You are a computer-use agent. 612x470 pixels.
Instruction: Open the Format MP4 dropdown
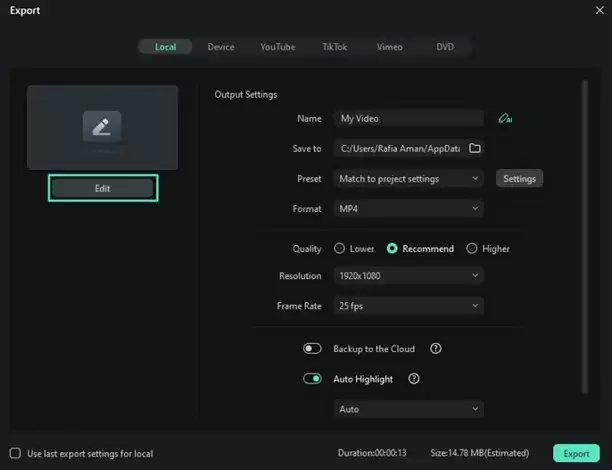coord(409,209)
